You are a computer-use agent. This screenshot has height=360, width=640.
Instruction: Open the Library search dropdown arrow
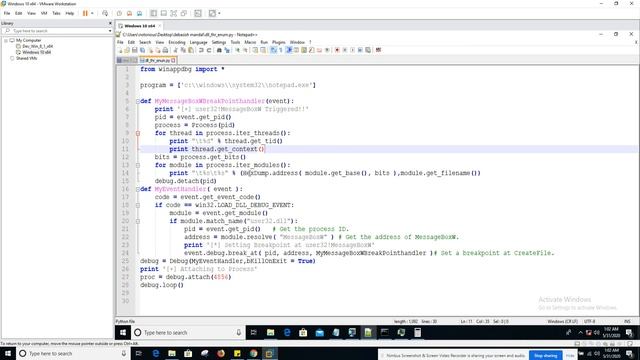tap(110, 31)
